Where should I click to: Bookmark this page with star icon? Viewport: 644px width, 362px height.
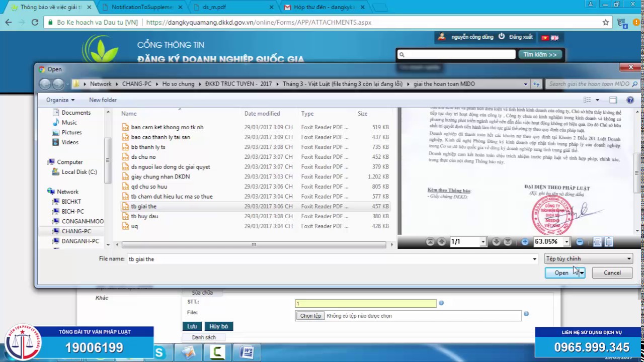coord(606,23)
